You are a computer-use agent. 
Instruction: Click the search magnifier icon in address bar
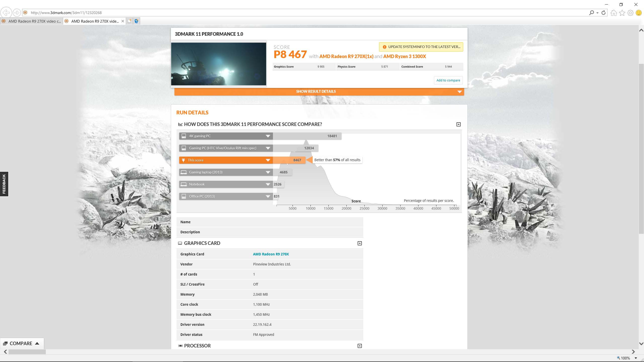tap(591, 13)
